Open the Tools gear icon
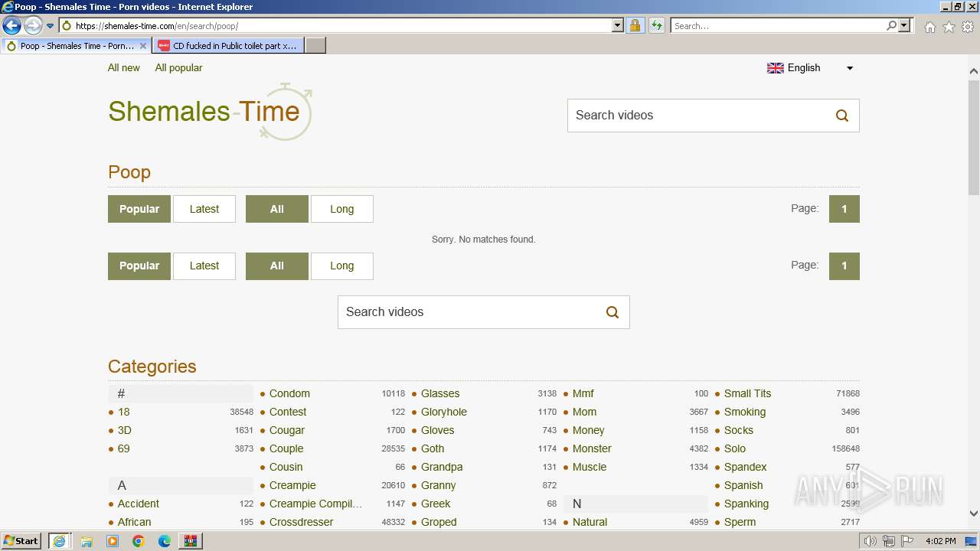The width and height of the screenshot is (980, 551). (x=968, y=27)
